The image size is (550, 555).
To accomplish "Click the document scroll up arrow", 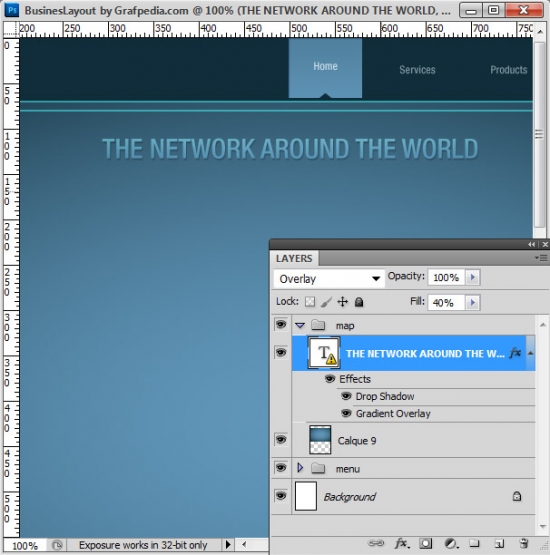I will click(x=540, y=32).
